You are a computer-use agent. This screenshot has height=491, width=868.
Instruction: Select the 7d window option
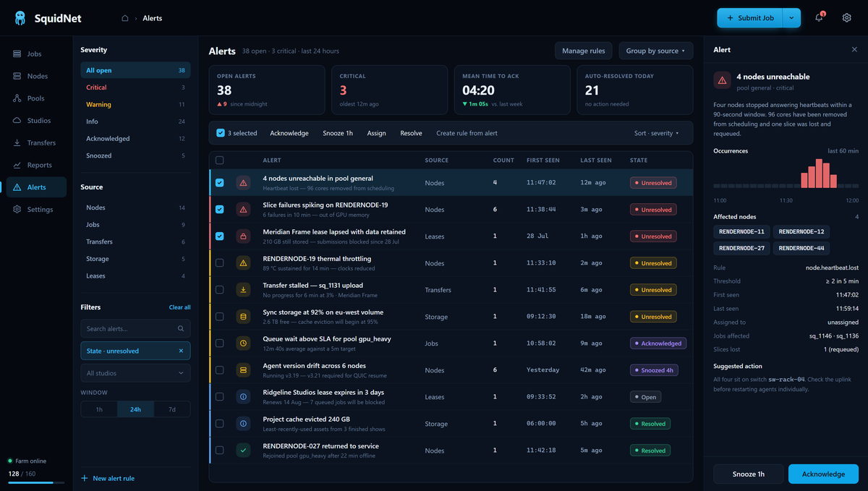171,409
